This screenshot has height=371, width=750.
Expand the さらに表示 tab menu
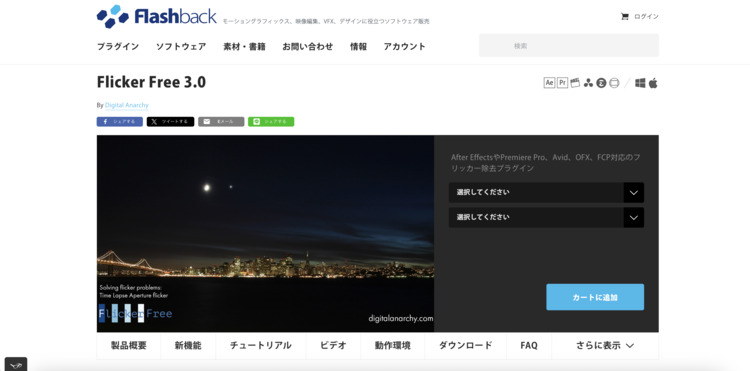(605, 346)
